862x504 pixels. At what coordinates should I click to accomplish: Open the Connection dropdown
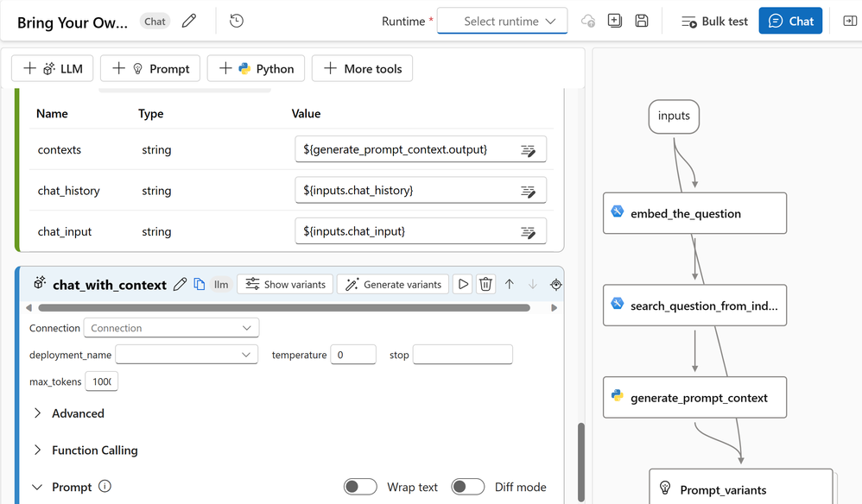coord(171,328)
